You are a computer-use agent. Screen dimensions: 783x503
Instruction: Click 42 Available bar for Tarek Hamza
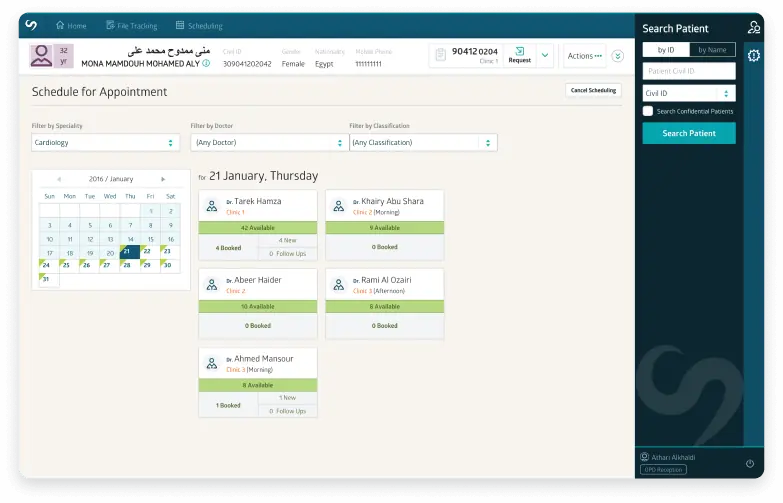[258, 228]
